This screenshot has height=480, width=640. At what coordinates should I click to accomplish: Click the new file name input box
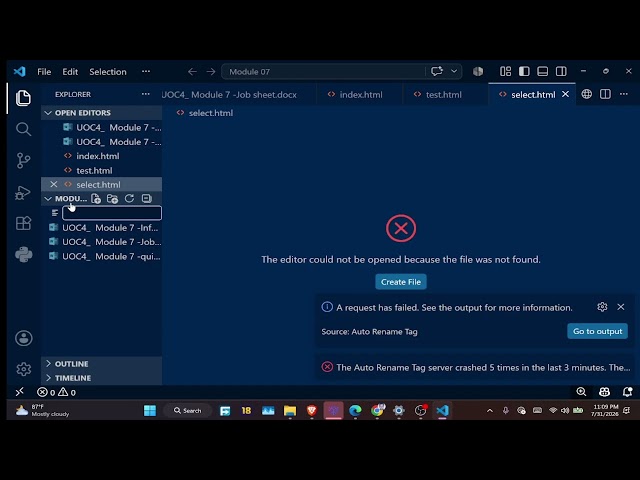[x=112, y=213]
